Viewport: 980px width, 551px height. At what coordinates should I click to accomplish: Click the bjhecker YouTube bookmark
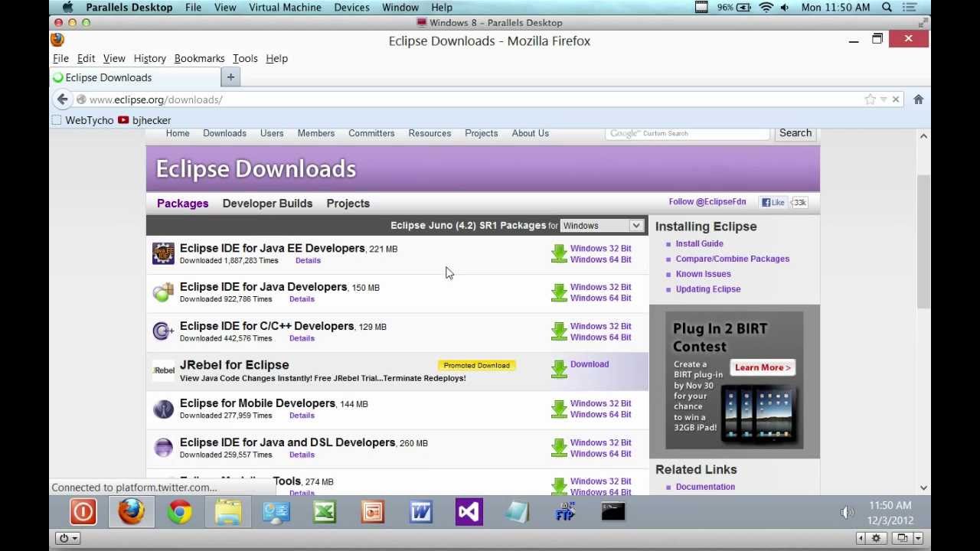point(145,120)
